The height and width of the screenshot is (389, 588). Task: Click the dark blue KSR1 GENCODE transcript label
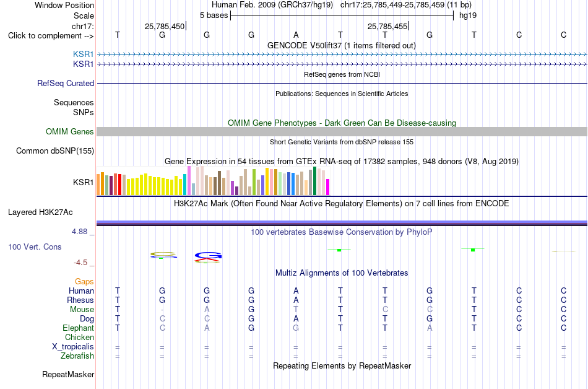coord(84,64)
